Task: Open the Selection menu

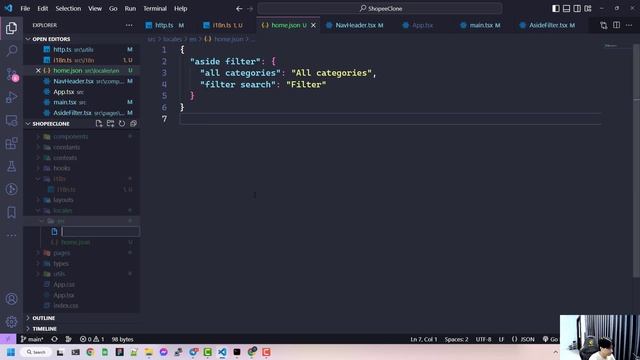Action: tap(68, 9)
